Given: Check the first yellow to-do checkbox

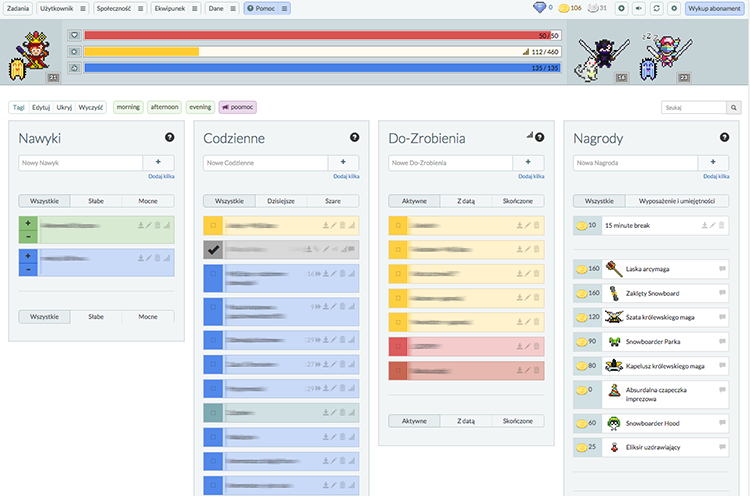Looking at the screenshot, I should [x=398, y=225].
